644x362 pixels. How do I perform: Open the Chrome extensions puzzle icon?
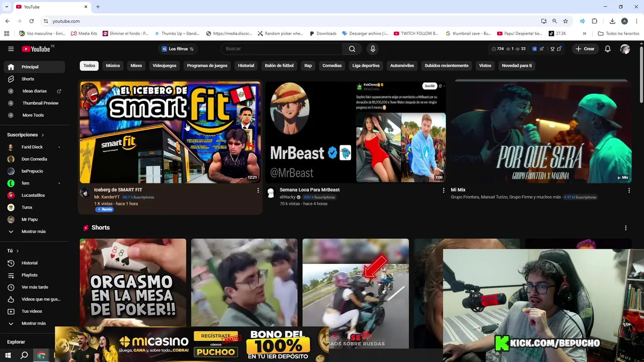tap(594, 21)
